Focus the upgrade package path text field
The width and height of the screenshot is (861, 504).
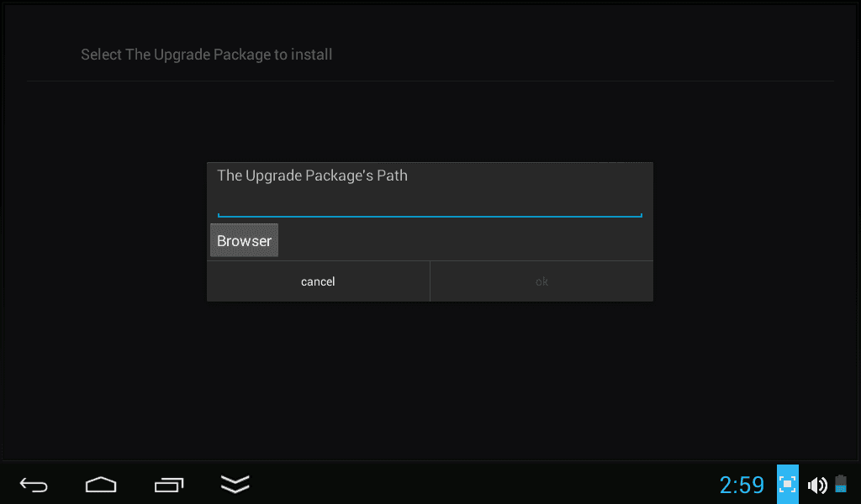(x=430, y=205)
